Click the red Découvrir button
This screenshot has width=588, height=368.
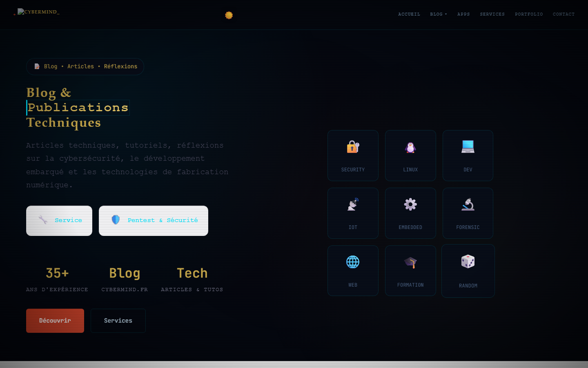[55, 321]
